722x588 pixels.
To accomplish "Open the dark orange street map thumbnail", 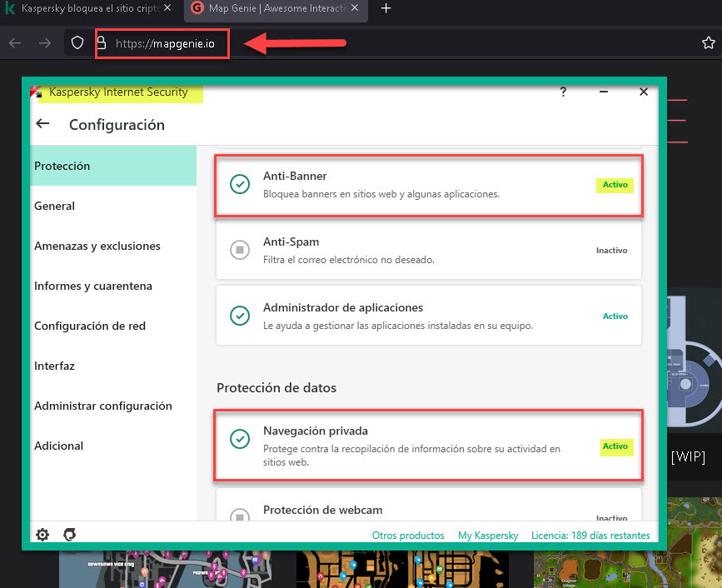I will (402, 569).
